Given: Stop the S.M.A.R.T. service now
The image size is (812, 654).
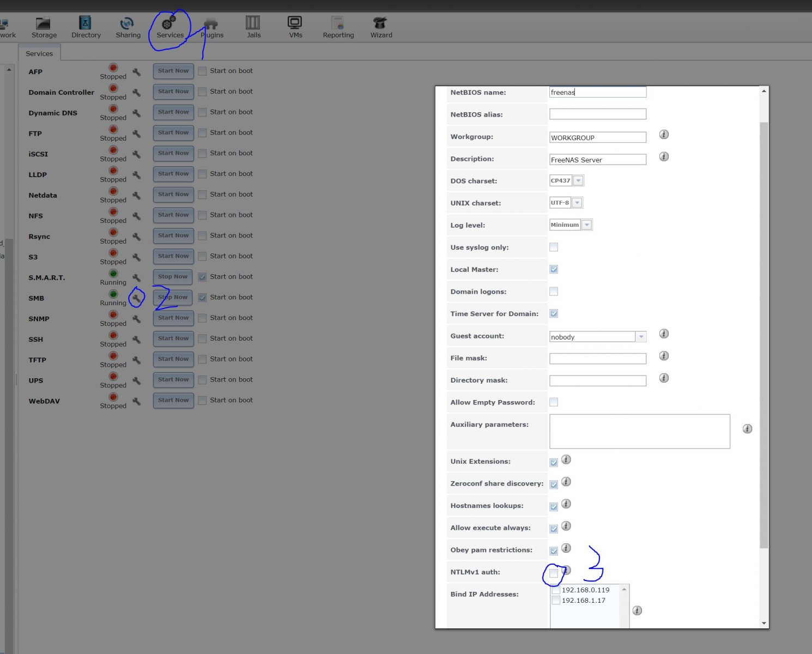Looking at the screenshot, I should [x=173, y=277].
